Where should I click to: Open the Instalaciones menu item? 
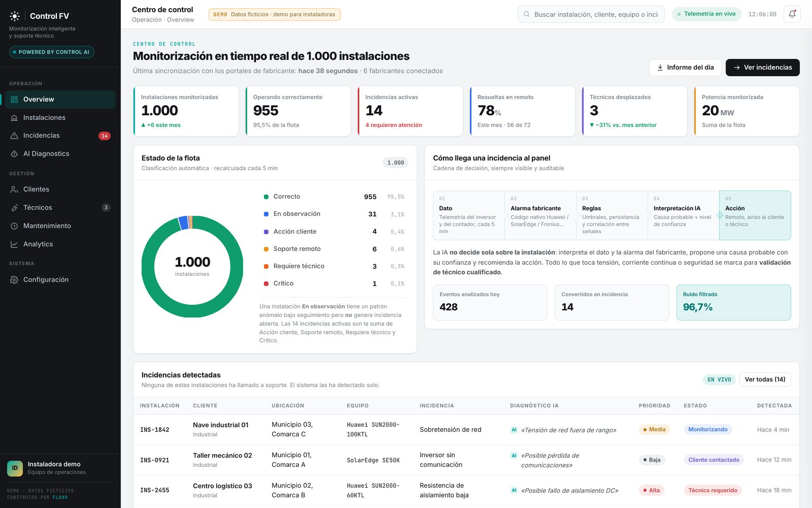point(60,118)
